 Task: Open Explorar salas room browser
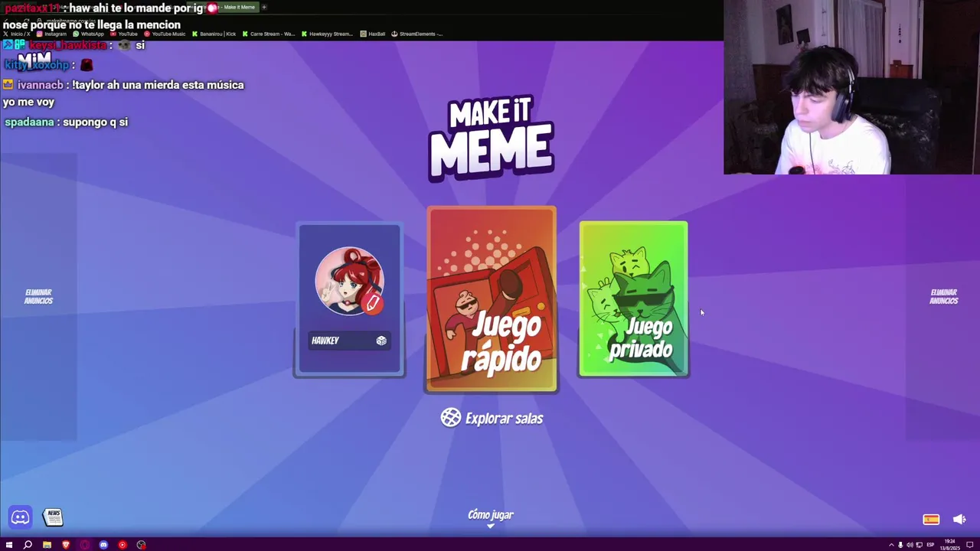(492, 418)
